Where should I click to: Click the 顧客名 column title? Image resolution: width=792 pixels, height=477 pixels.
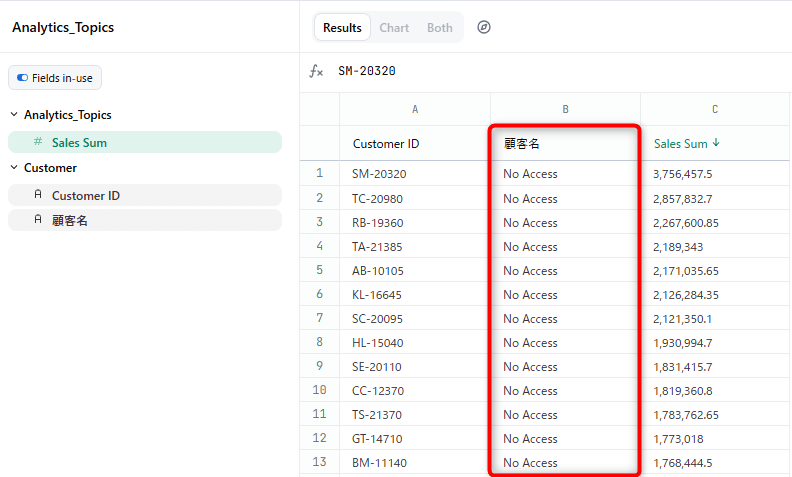point(522,144)
